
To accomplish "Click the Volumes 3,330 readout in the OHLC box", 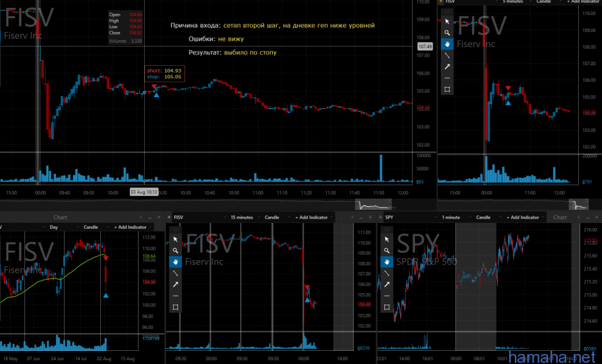I will point(125,41).
